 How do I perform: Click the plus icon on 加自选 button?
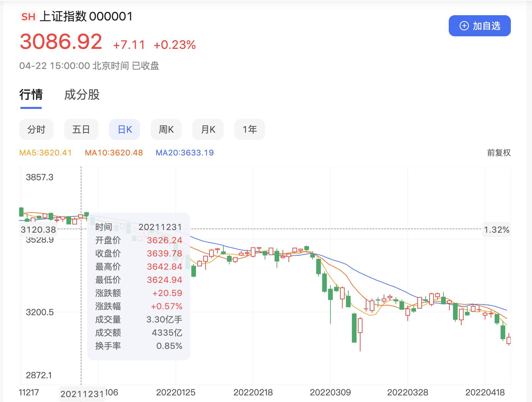(464, 26)
